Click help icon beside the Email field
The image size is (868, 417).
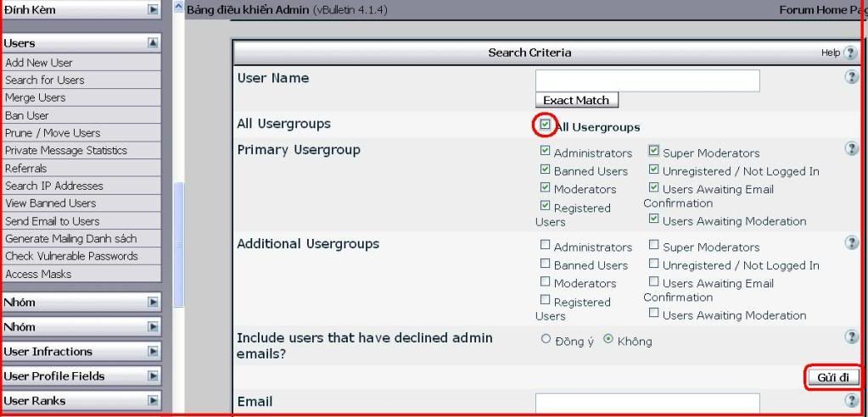(851, 400)
